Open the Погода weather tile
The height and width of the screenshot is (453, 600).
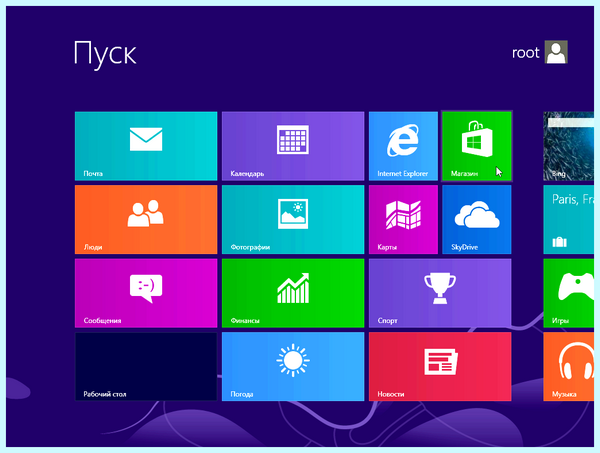pyautogui.click(x=293, y=367)
